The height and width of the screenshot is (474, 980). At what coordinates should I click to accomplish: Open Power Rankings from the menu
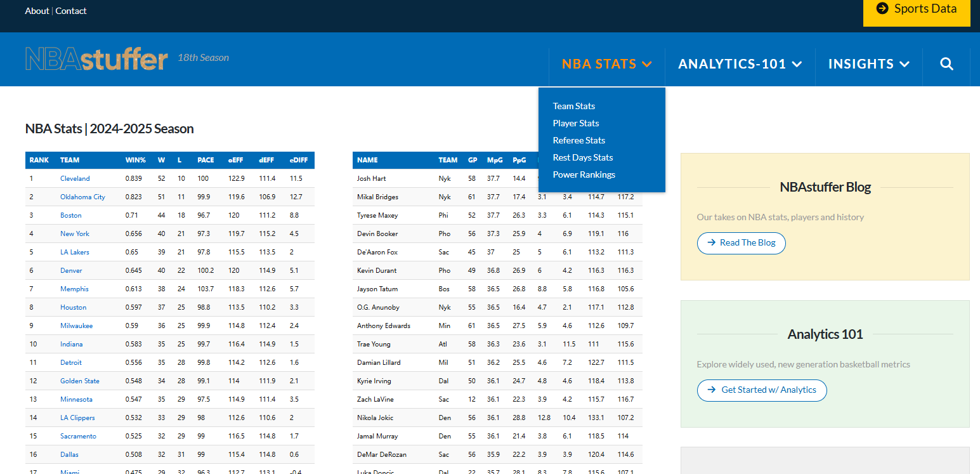[x=584, y=174]
